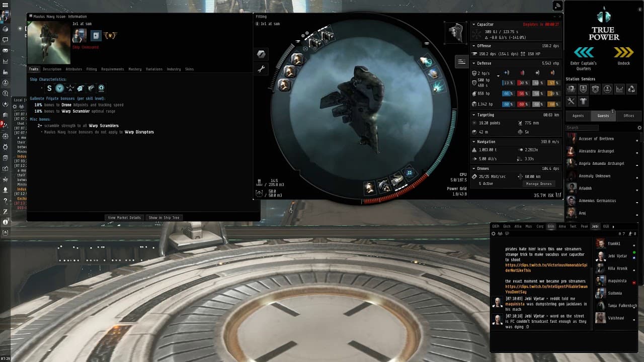Screen dimensions: 644x362
Task: Click the blue square module in the bottom slots
Action: [410, 172]
